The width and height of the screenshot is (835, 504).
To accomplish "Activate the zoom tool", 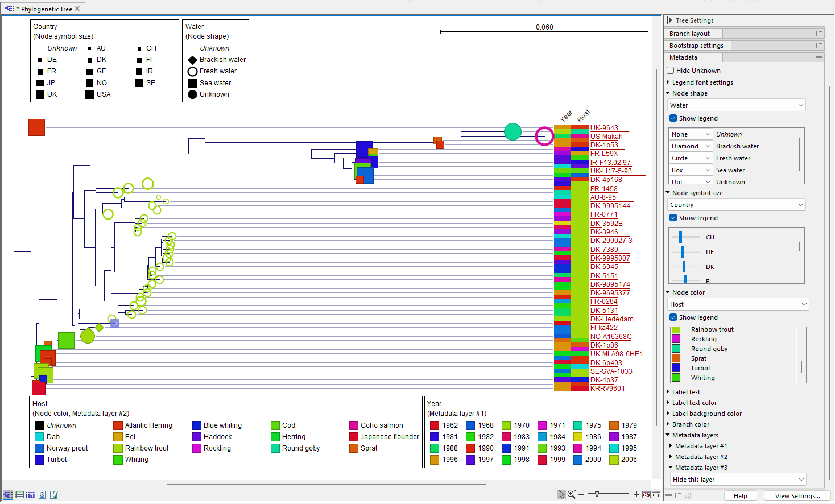I will pyautogui.click(x=571, y=494).
